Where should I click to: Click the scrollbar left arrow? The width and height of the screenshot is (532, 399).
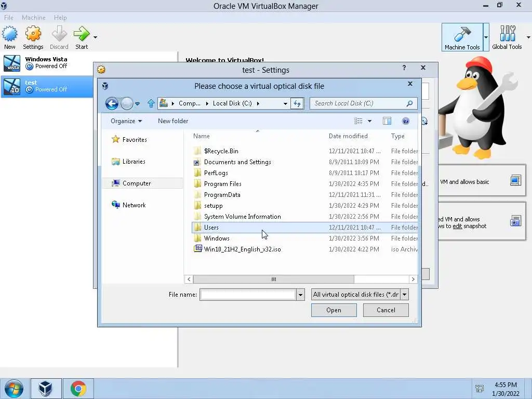point(189,279)
